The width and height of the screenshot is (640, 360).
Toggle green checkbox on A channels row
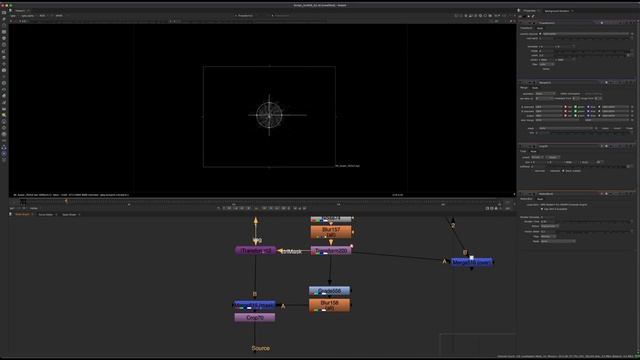(576, 107)
